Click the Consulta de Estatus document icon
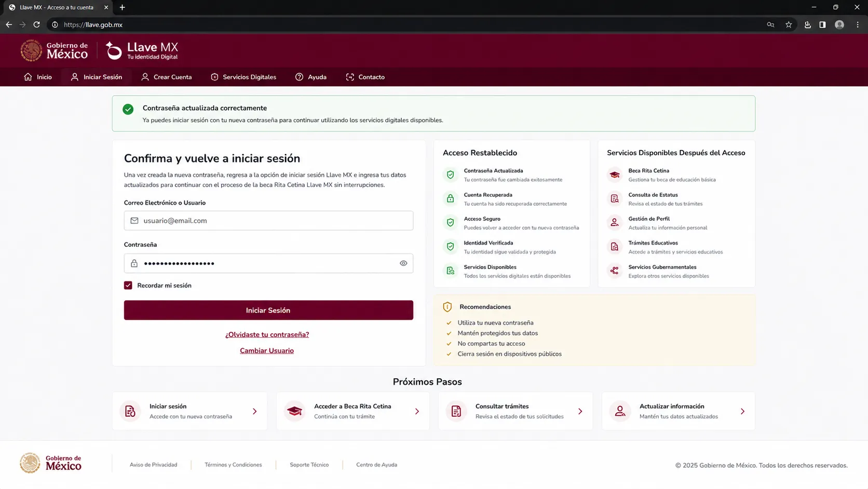Screen dimensions: 868x489 615,199
